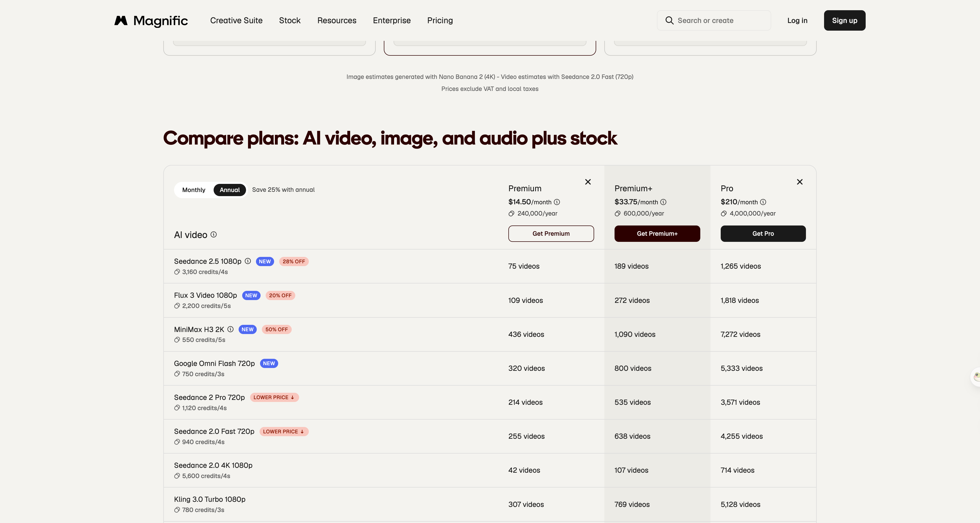
Task: Click the '769 videos' cell
Action: (632, 505)
